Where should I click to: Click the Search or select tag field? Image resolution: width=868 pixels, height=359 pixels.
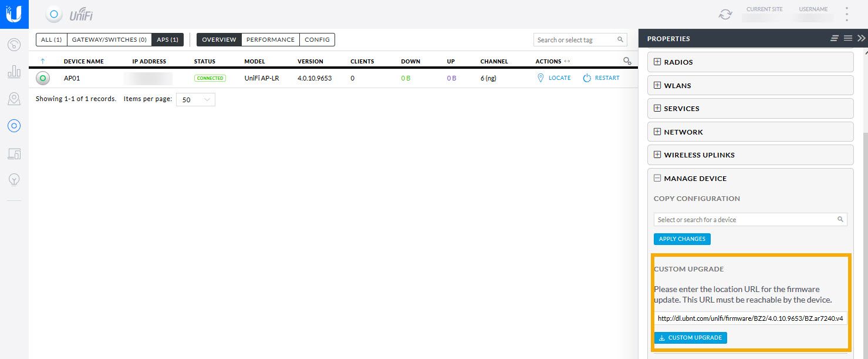coord(575,40)
